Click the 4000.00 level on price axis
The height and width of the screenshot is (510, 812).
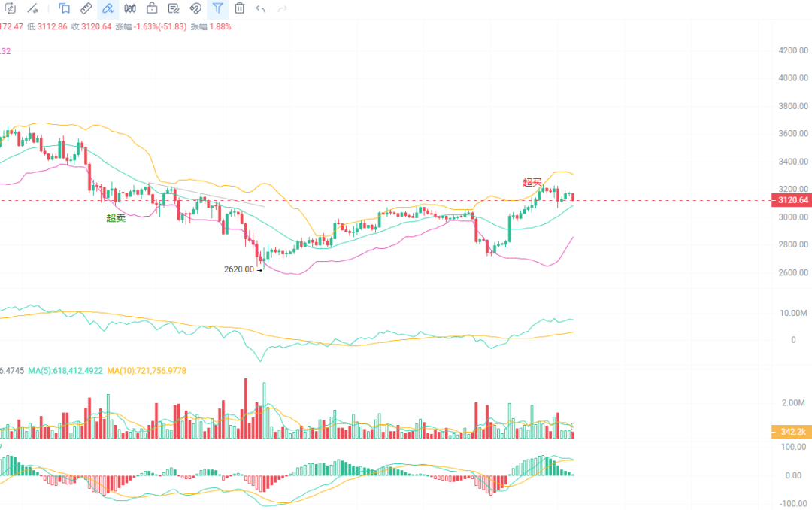(x=792, y=78)
